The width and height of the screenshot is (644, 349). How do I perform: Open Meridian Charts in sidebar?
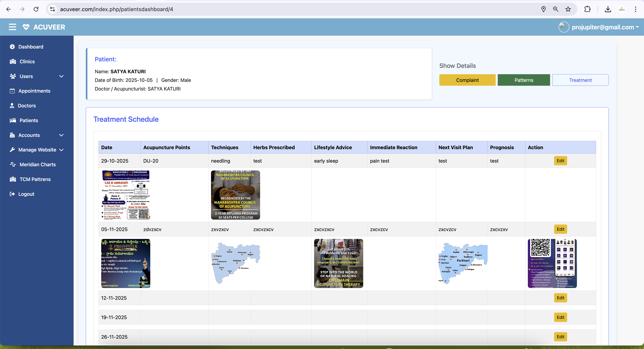coord(38,164)
